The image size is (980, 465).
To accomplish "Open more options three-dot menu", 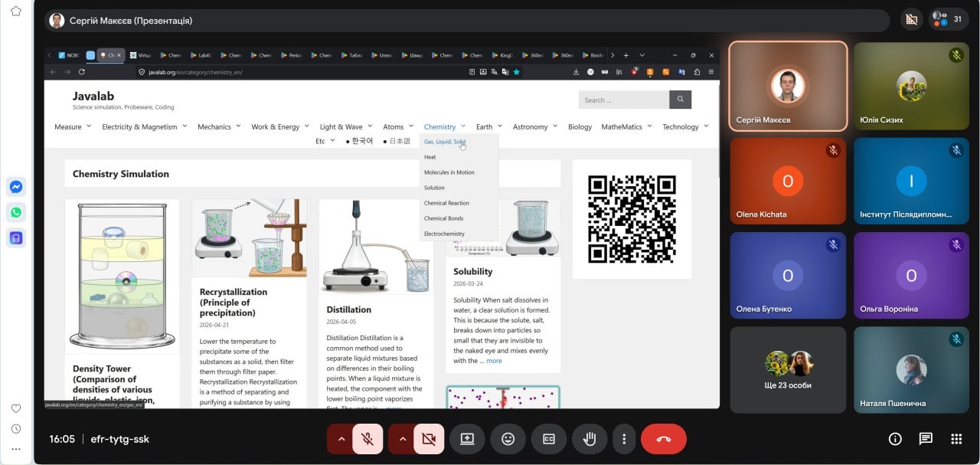I will tap(625, 439).
